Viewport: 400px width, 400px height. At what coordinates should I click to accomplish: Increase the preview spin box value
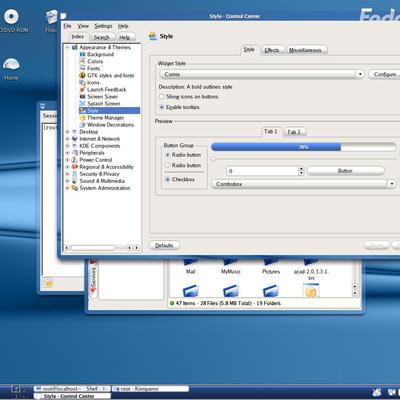[301, 169]
